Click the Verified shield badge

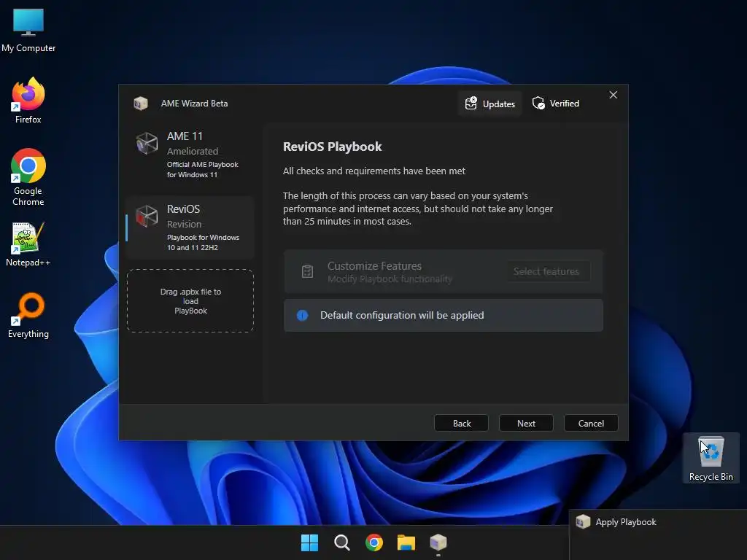pyautogui.click(x=556, y=104)
